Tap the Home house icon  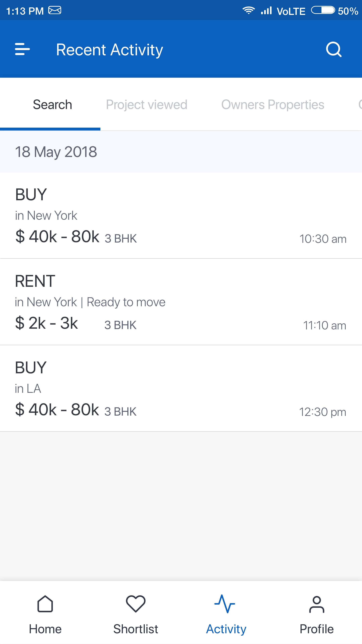(x=45, y=604)
